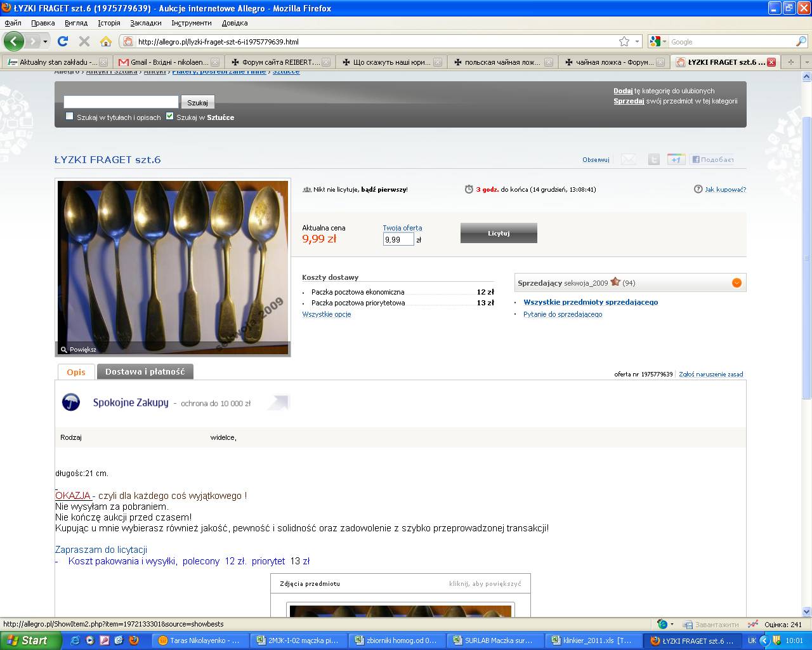Click the envelope icon next to Obserwuj
Screen dimensions: 812x650
(x=628, y=159)
